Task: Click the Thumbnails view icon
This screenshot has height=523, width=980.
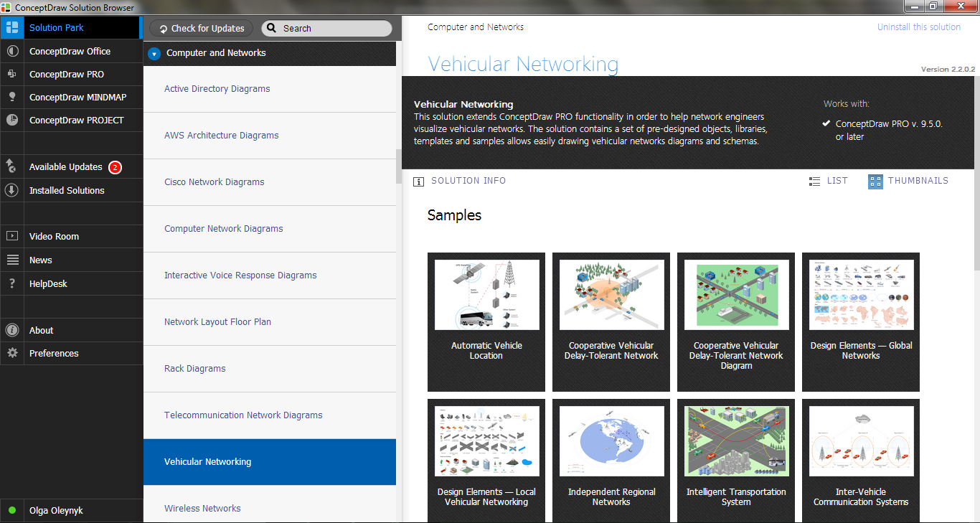Action: [875, 182]
